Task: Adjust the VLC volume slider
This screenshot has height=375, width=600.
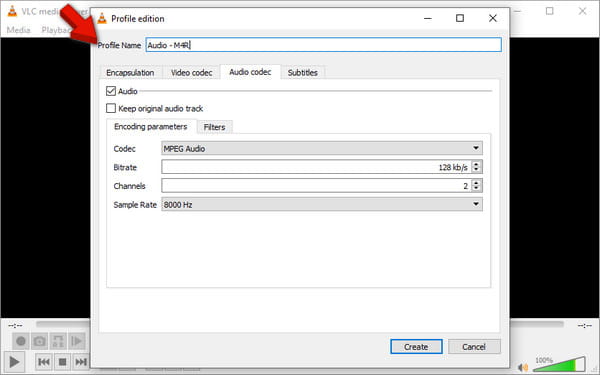Action: click(559, 365)
